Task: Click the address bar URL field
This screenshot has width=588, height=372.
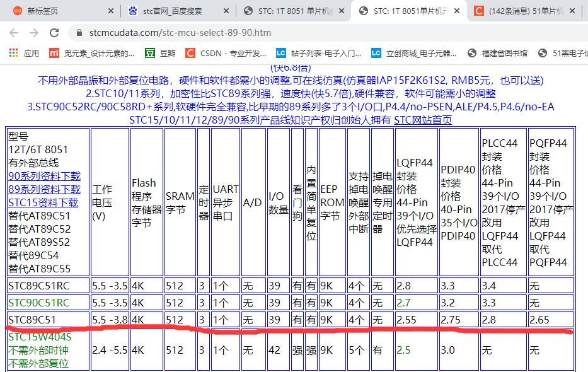Action: [x=315, y=33]
